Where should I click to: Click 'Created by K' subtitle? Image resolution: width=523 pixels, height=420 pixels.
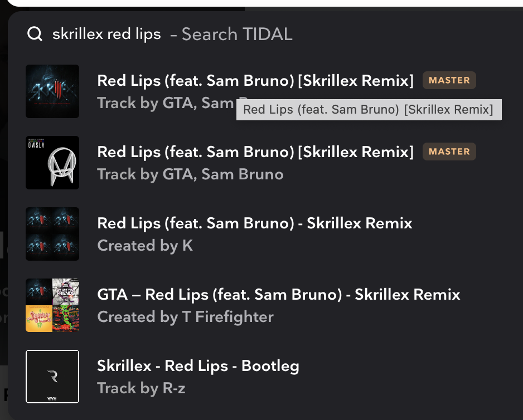pyautogui.click(x=145, y=246)
